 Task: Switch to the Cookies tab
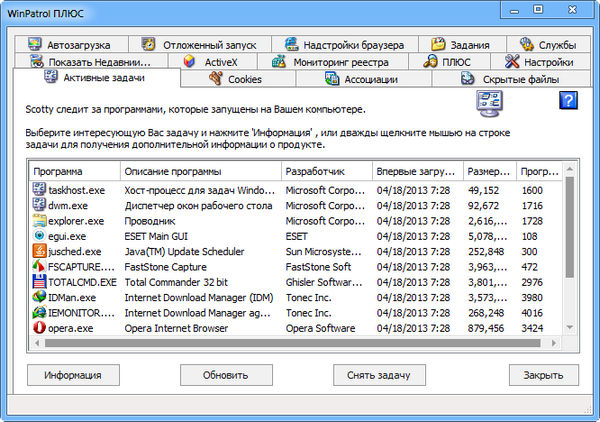click(235, 79)
